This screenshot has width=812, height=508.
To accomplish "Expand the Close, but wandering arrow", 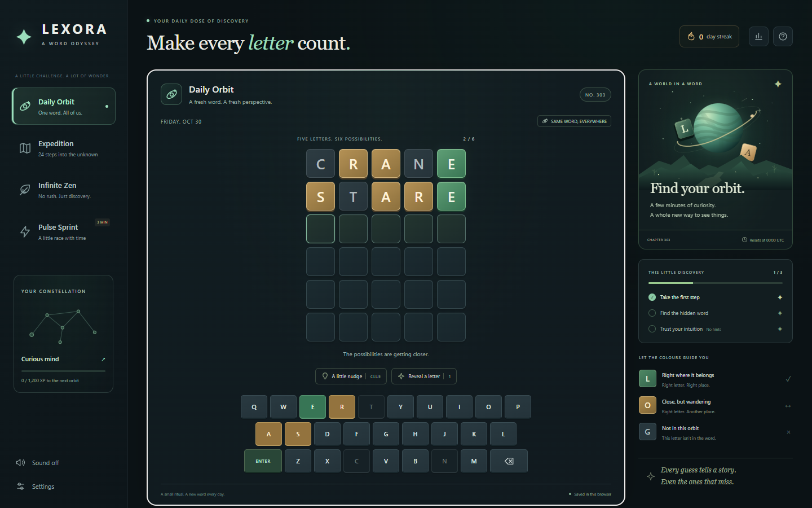I will [788, 406].
